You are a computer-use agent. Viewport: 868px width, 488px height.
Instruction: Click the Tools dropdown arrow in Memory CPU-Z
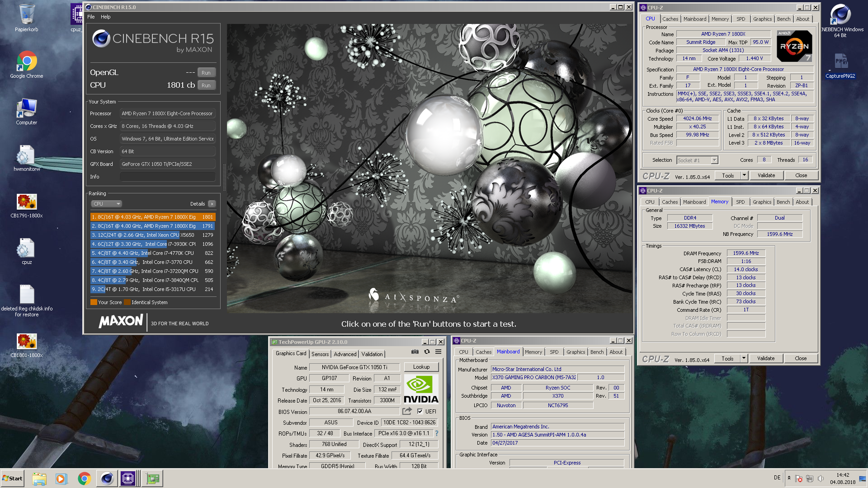pyautogui.click(x=744, y=358)
